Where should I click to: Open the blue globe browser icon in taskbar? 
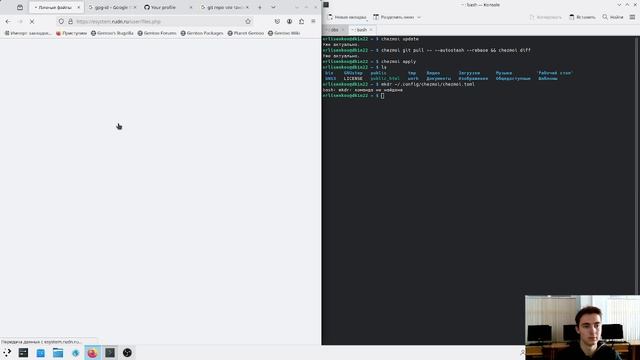click(x=76, y=353)
